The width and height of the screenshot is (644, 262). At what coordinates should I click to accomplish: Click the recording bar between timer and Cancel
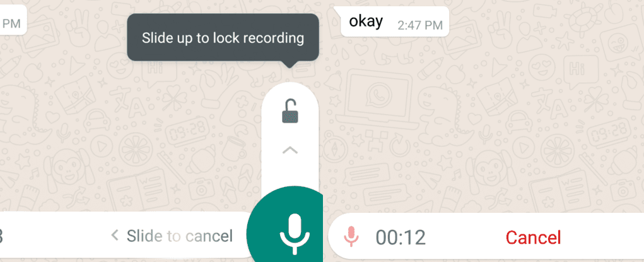click(464, 237)
